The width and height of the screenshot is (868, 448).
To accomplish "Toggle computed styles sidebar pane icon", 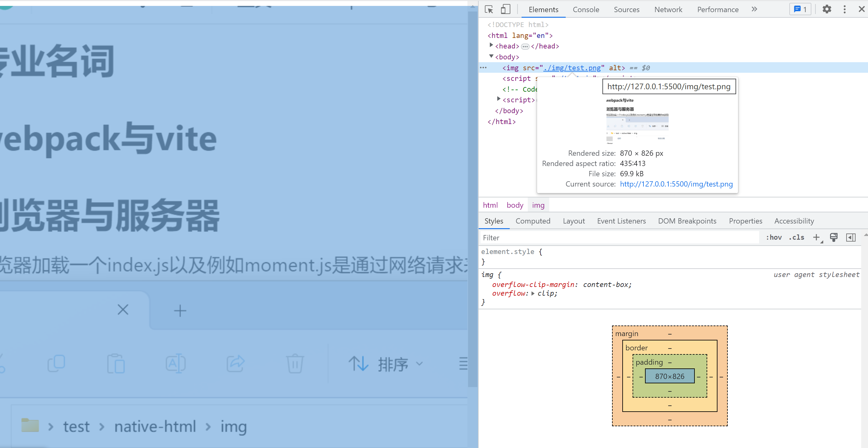I will click(x=851, y=238).
